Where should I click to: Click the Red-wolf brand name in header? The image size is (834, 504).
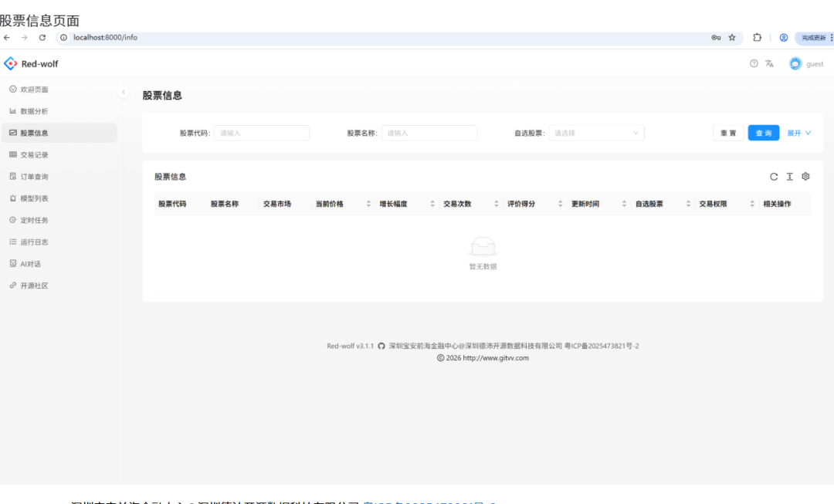(x=40, y=64)
